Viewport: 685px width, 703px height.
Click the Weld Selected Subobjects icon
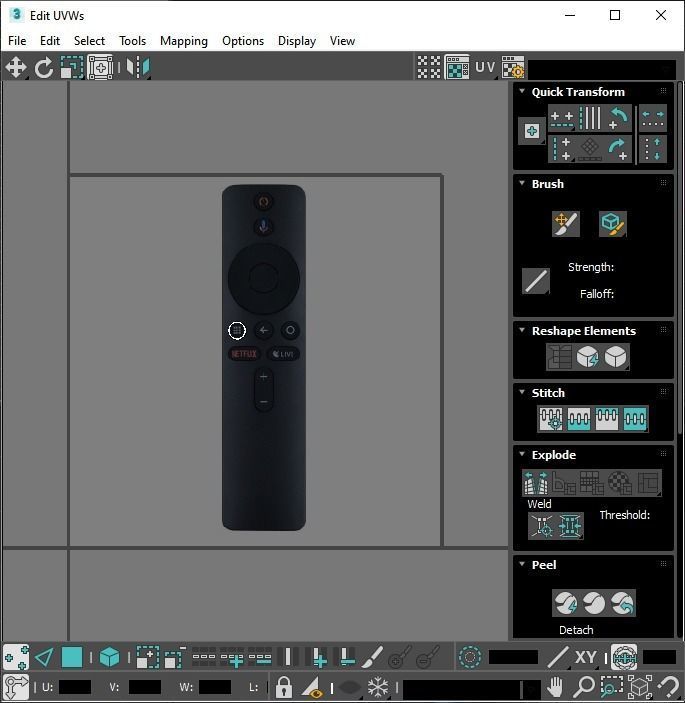(570, 525)
